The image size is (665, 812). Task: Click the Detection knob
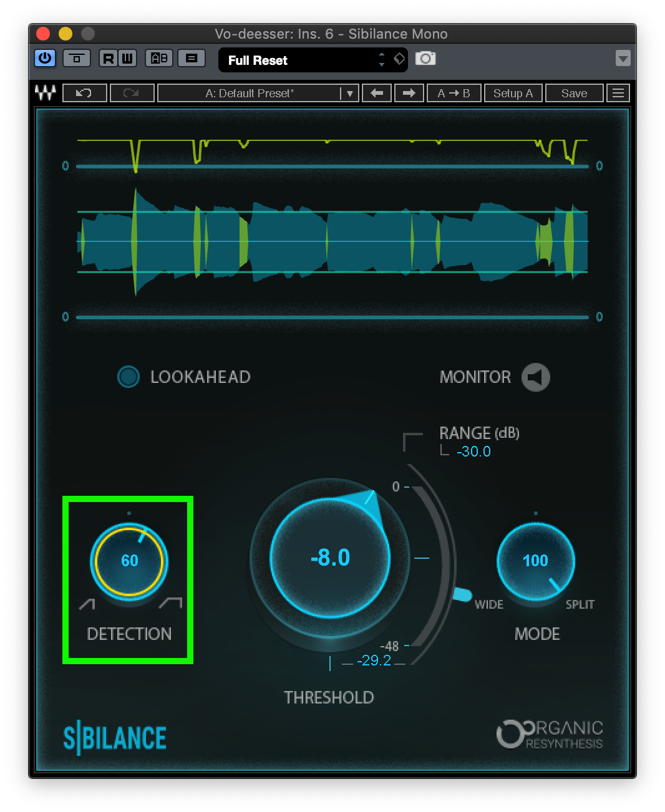click(129, 561)
